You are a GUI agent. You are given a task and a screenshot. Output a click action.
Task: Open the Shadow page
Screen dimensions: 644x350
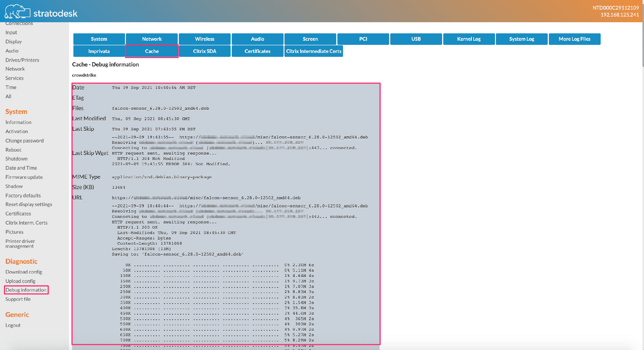click(14, 186)
